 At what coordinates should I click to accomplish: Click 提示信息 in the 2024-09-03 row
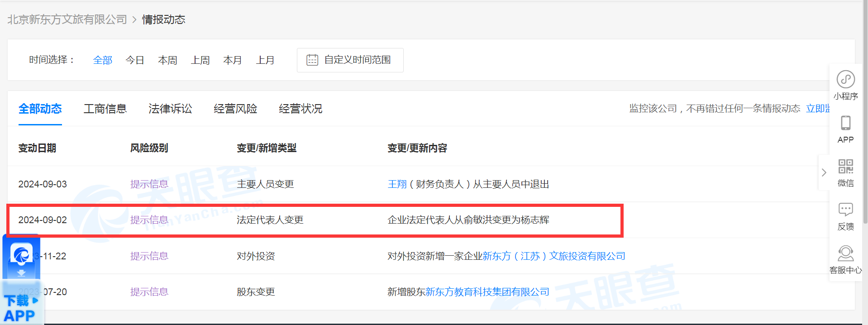point(149,184)
